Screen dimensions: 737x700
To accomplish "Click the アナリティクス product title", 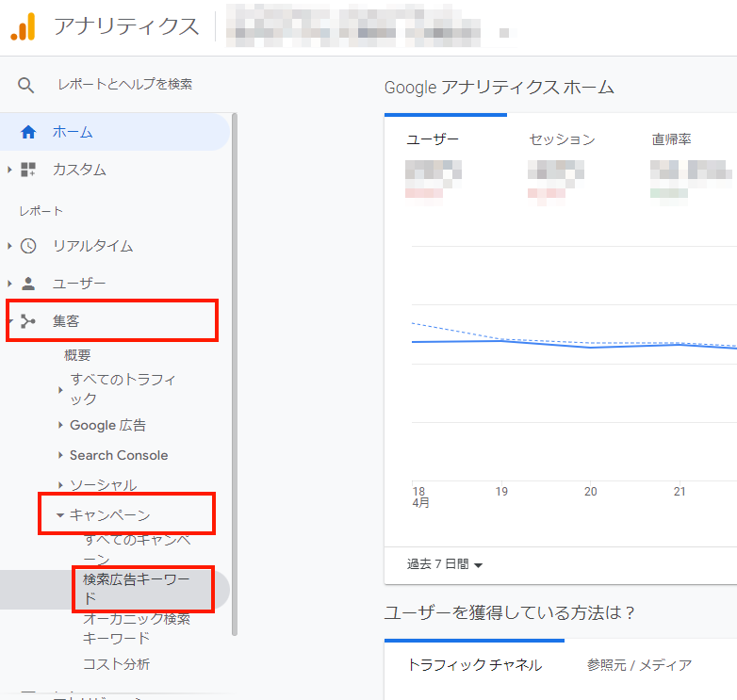I will (126, 26).
